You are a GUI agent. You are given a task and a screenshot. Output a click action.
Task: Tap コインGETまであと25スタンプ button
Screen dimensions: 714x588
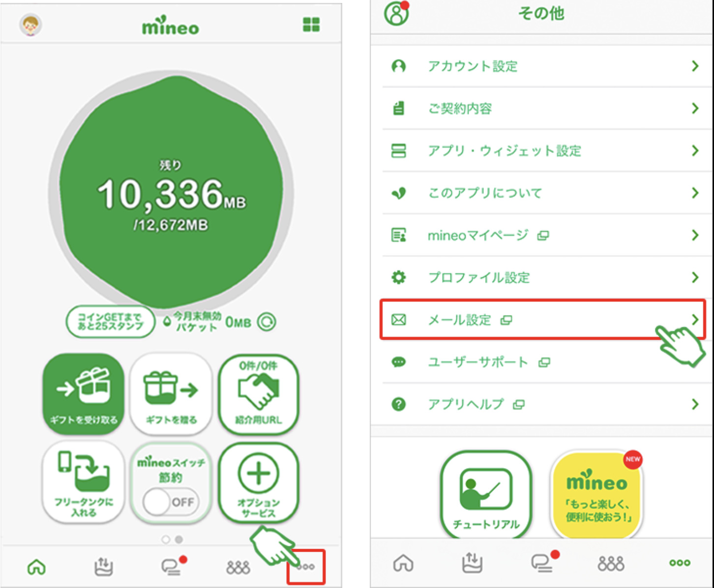coord(111,322)
